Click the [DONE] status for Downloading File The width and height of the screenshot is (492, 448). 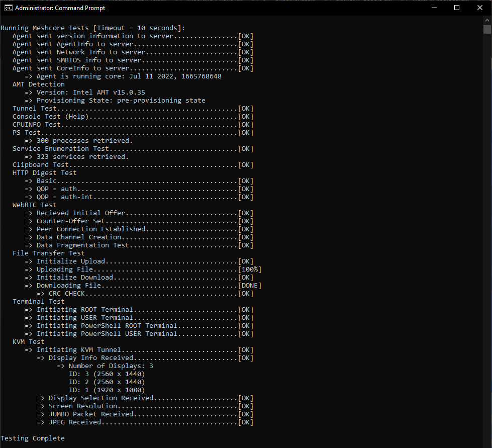pos(250,286)
